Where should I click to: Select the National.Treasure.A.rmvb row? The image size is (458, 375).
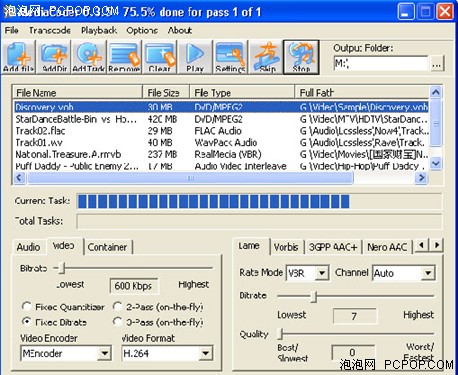(x=221, y=154)
